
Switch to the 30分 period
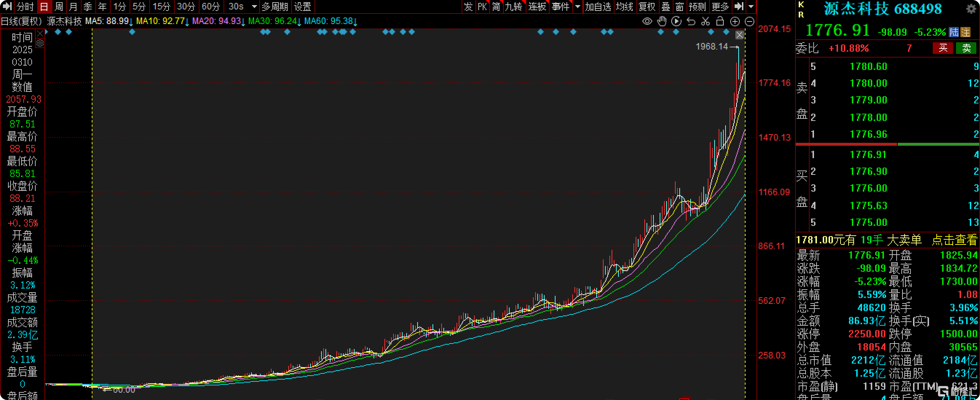click(x=186, y=7)
